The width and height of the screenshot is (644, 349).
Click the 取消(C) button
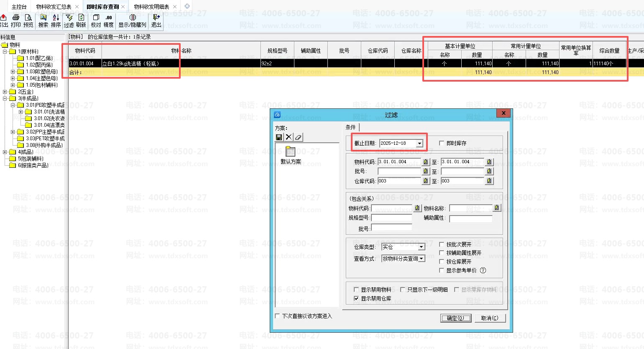tap(489, 318)
